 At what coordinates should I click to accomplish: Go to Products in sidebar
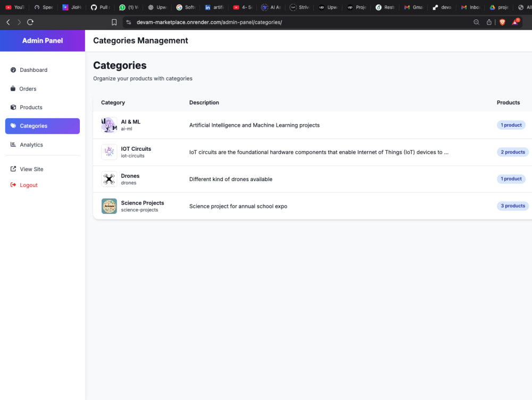[x=43, y=107]
